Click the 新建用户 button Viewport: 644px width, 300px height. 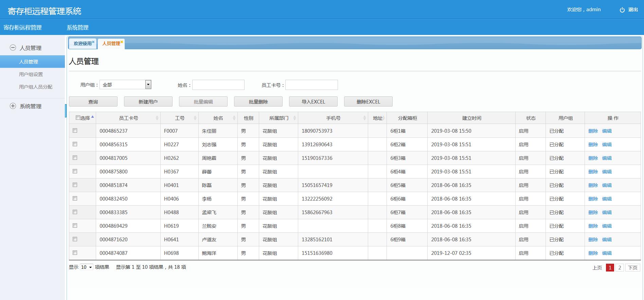148,101
